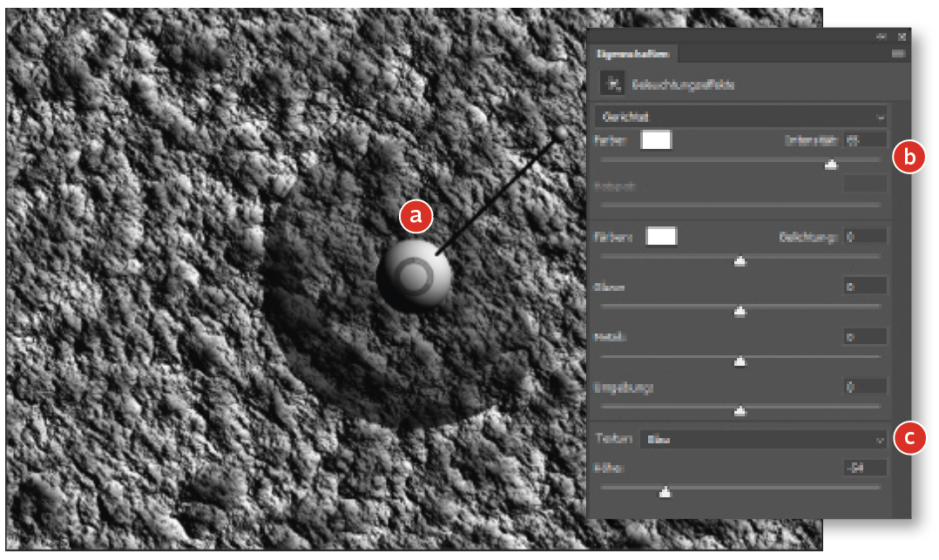This screenshot has width=939, height=560.
Task: Click the height slider handle
Action: (665, 492)
